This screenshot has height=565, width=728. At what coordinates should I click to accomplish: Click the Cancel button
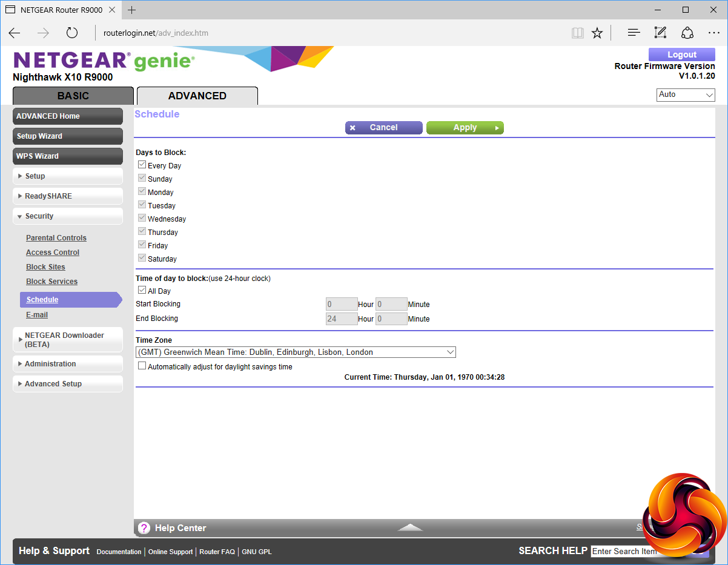click(384, 128)
